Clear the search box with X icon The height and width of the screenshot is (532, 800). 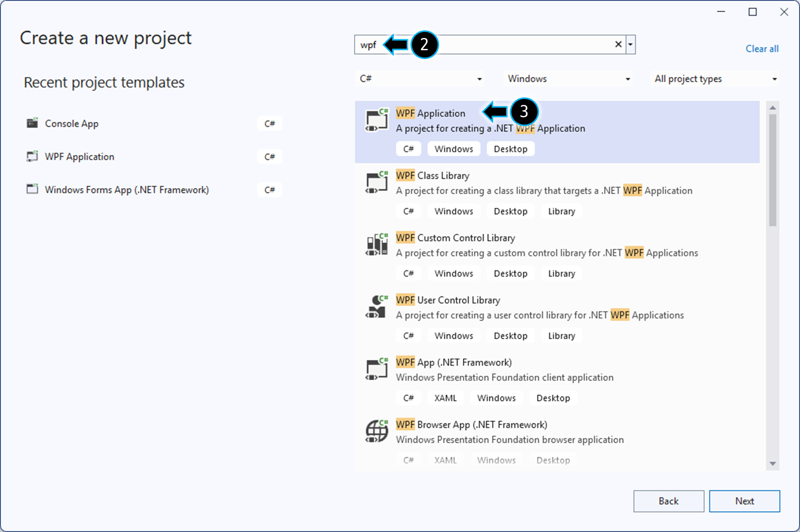click(x=618, y=44)
